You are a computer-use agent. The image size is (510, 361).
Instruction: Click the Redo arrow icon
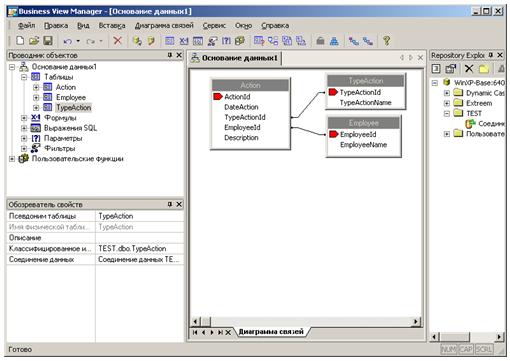pos(90,41)
